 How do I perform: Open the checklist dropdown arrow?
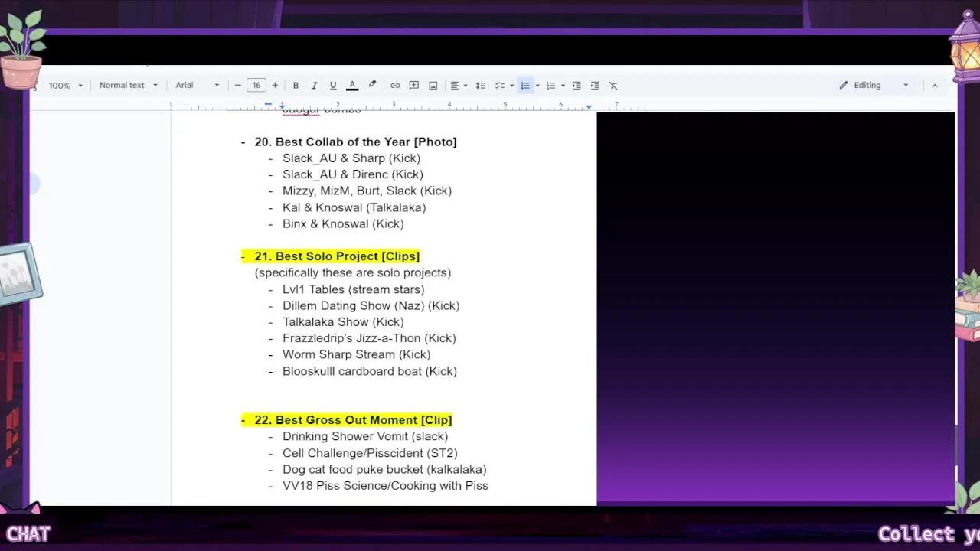511,86
